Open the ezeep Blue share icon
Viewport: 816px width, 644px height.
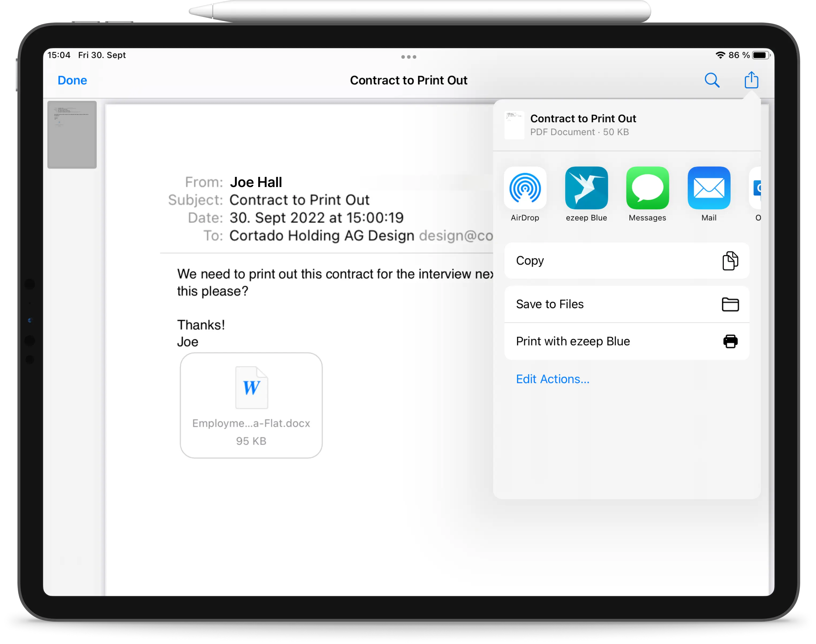click(586, 188)
